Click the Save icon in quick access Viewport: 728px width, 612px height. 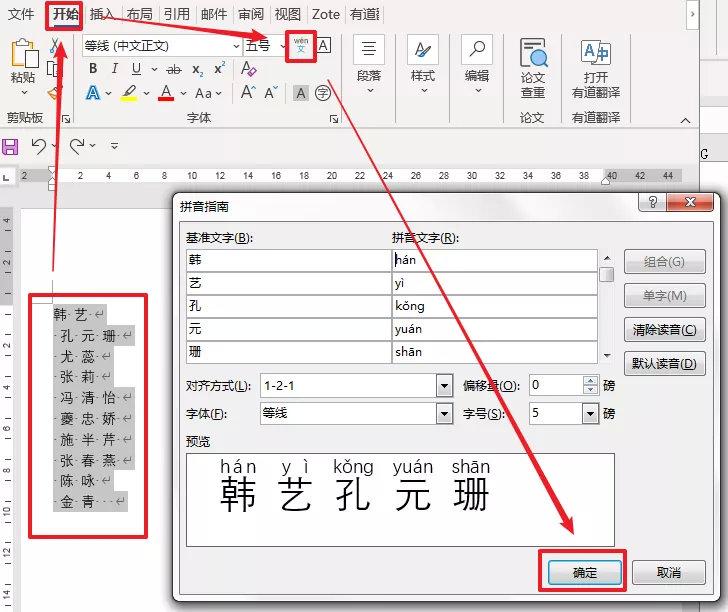(x=10, y=147)
